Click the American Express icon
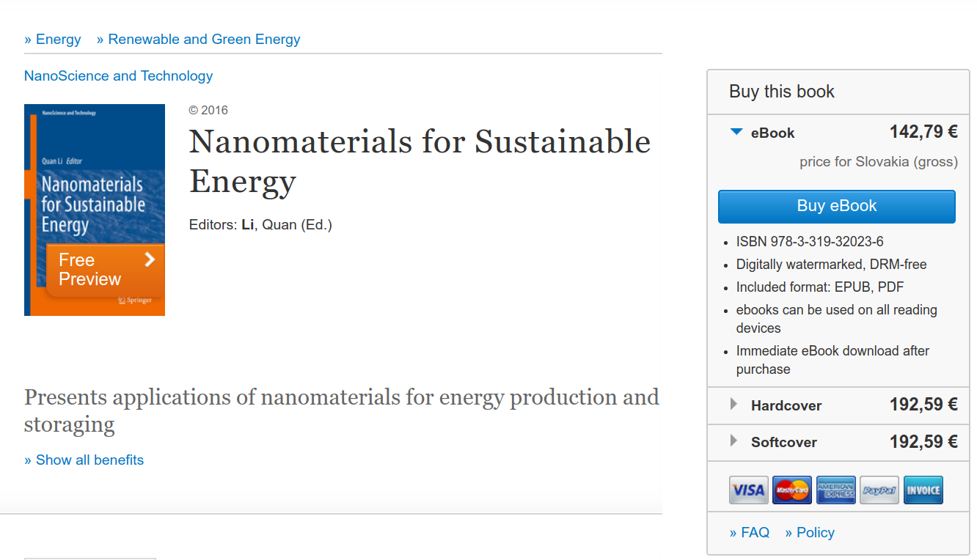The width and height of the screenshot is (977, 560). [x=836, y=490]
